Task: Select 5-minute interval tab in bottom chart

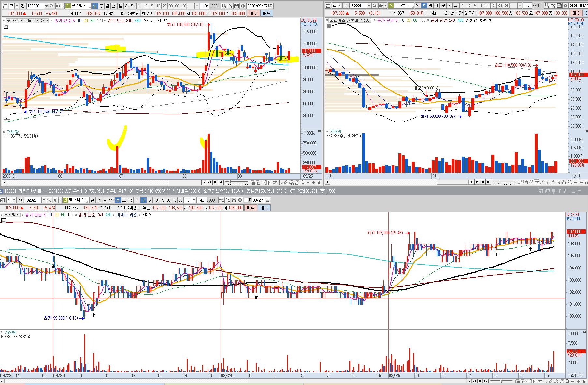Action: coord(150,200)
